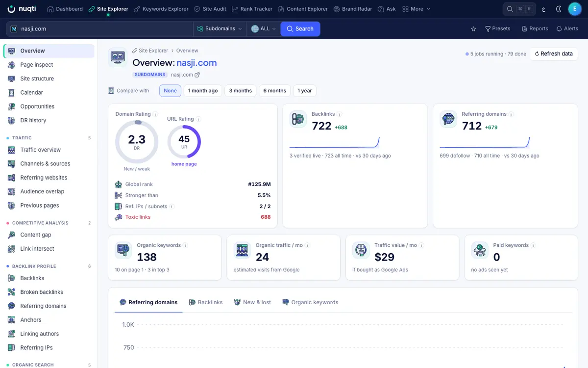
Task: Expand the More menu
Action: (x=416, y=9)
